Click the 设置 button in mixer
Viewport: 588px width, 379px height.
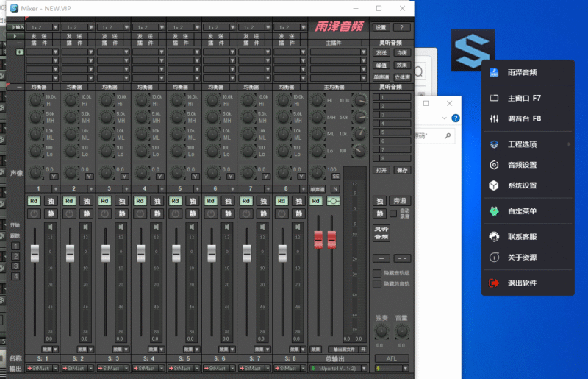tap(381, 27)
